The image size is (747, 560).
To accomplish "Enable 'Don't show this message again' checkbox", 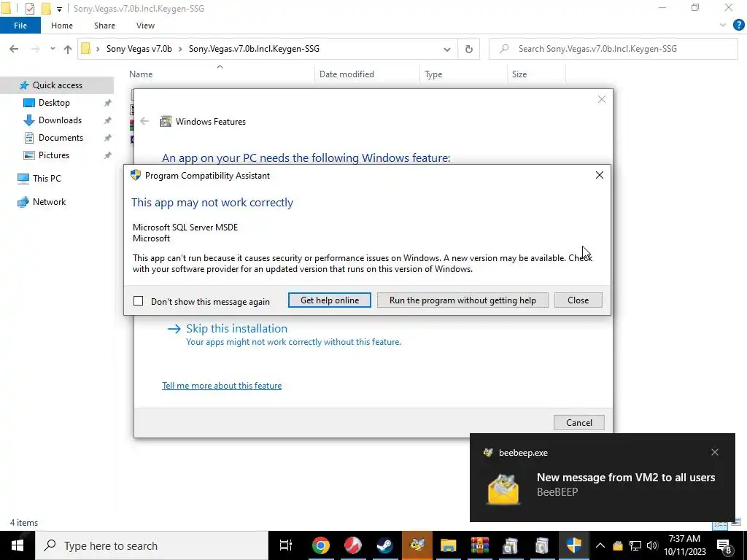I will coord(138,301).
